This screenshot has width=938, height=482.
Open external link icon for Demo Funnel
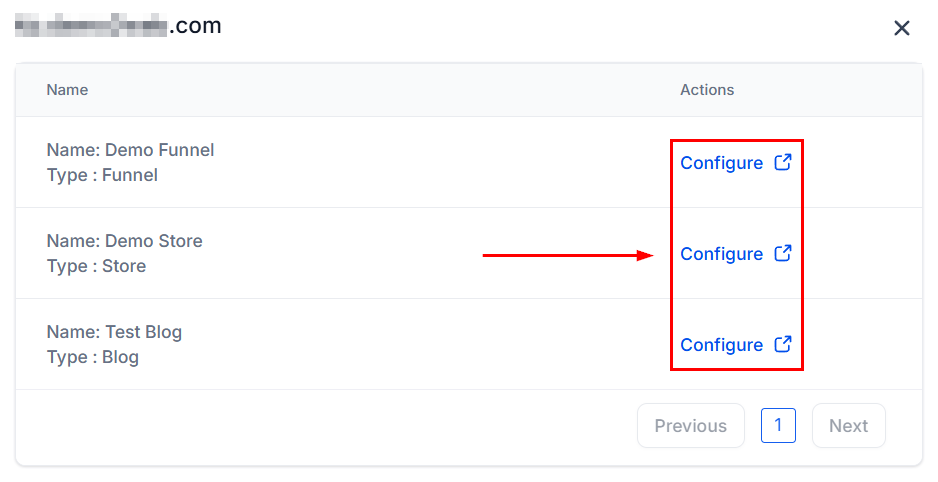[x=783, y=162]
